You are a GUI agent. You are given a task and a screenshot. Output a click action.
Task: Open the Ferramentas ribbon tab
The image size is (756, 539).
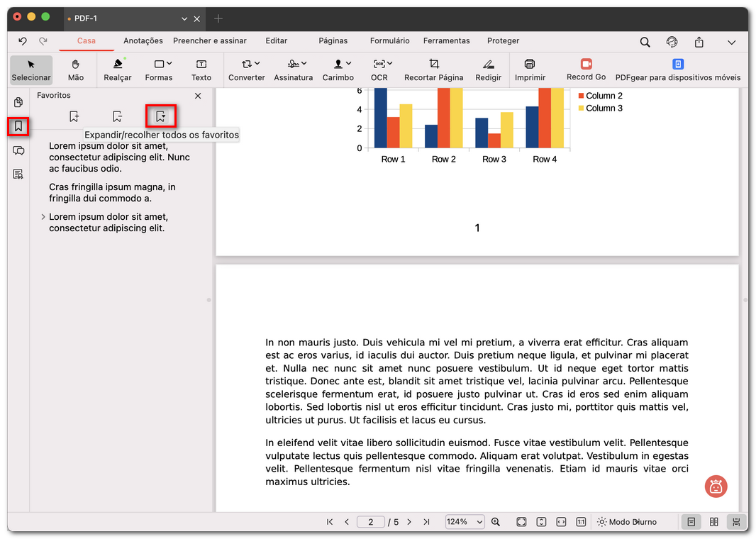[446, 40]
